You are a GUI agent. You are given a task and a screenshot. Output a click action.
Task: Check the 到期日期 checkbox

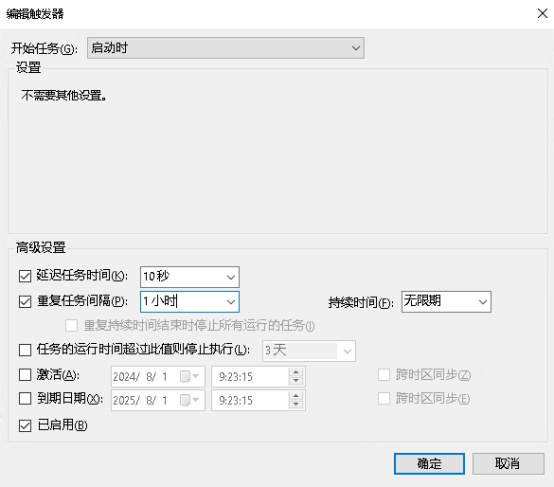point(25,399)
